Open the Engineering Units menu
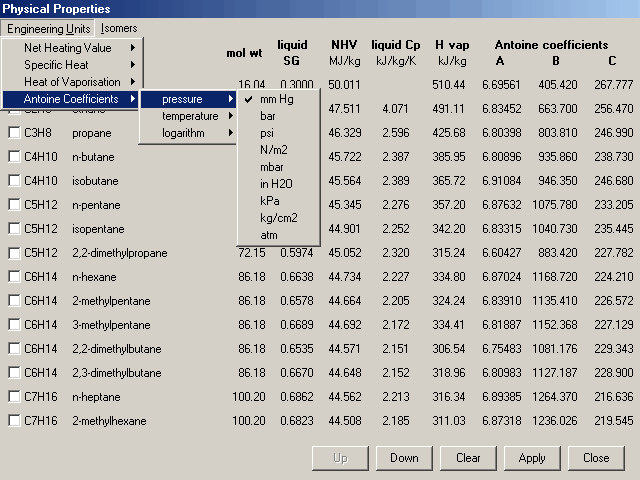The height and width of the screenshot is (480, 640). 49,28
